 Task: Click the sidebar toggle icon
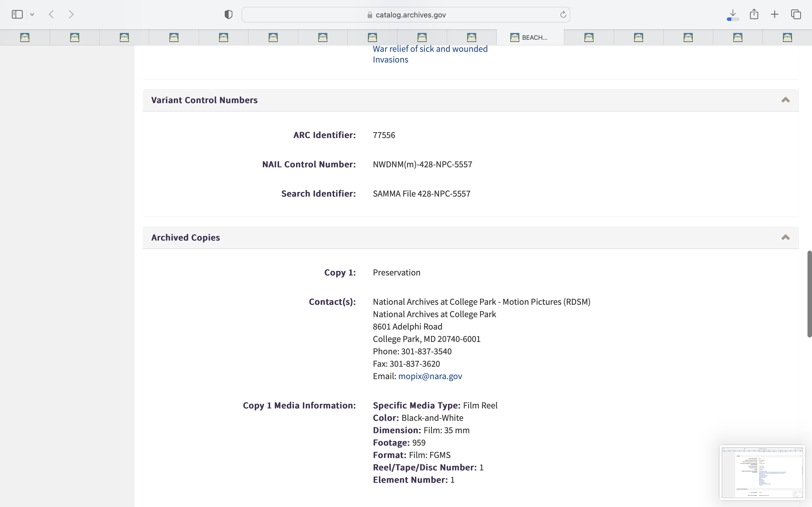pos(17,14)
